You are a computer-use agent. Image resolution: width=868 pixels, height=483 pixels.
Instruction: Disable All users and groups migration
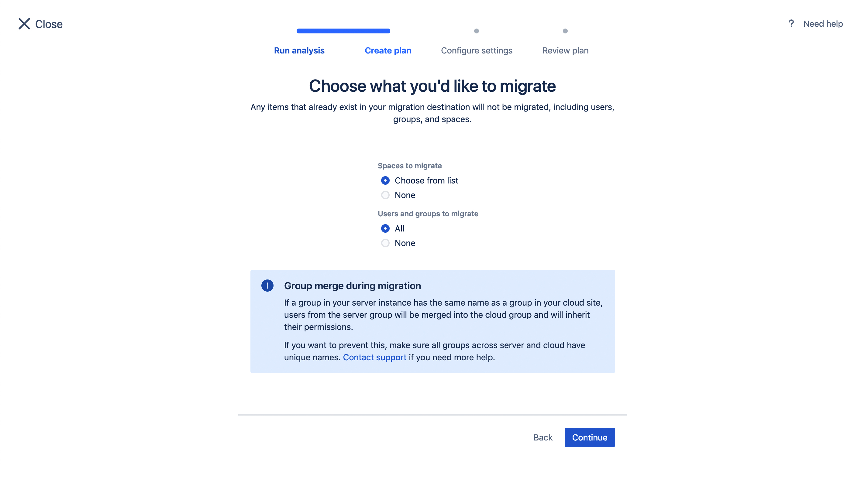pos(385,243)
